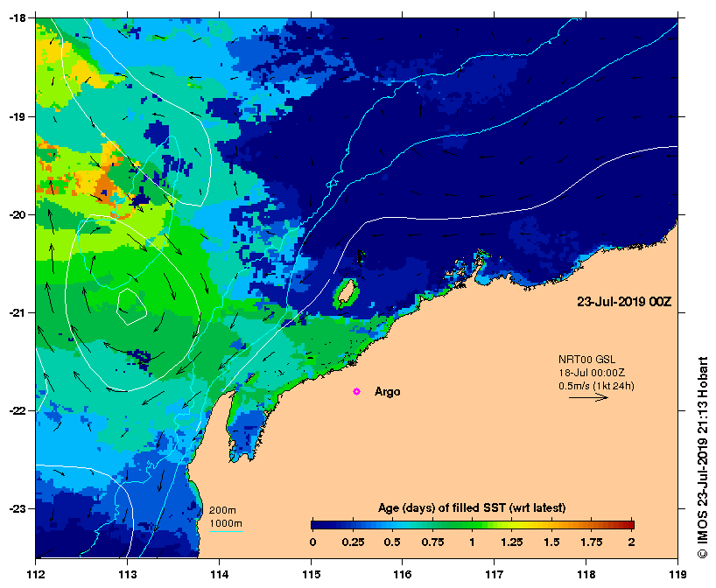Click the colorbar at the red 2 end

pyautogui.click(x=630, y=524)
